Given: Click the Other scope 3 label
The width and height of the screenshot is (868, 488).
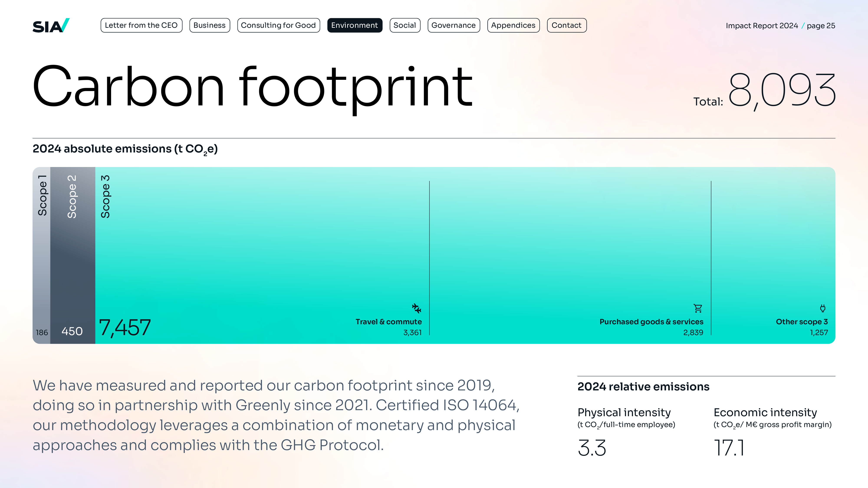Looking at the screenshot, I should coord(802,322).
